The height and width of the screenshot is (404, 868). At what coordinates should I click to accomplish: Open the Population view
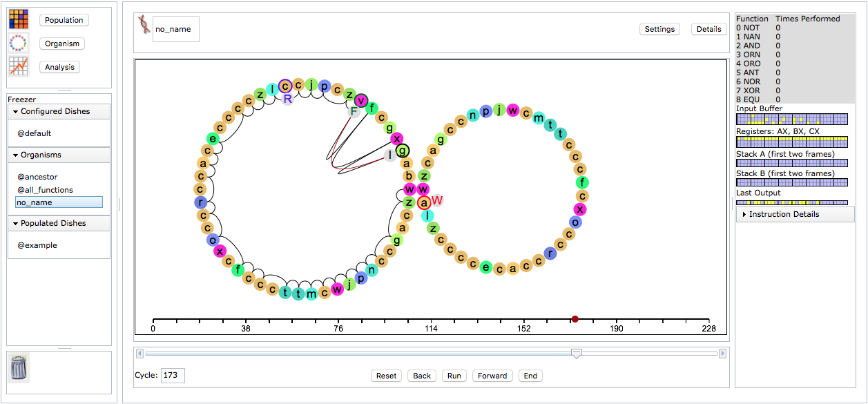point(64,20)
